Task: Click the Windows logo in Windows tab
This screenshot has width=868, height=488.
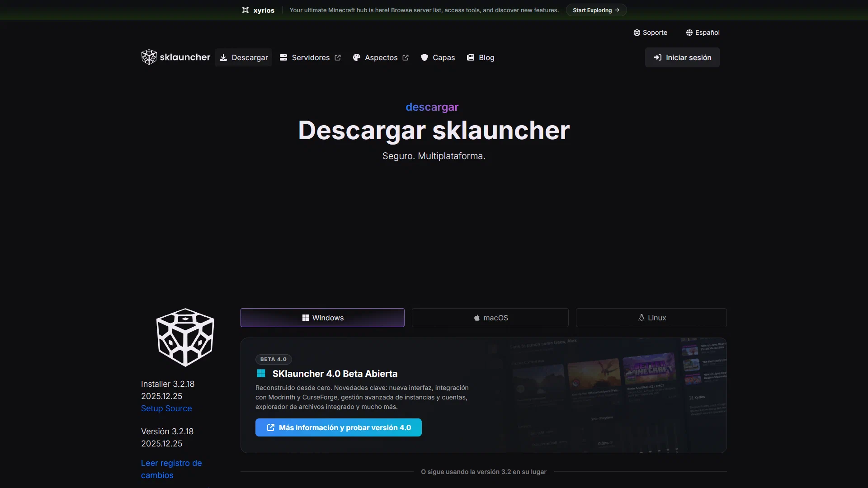Action: click(306, 318)
